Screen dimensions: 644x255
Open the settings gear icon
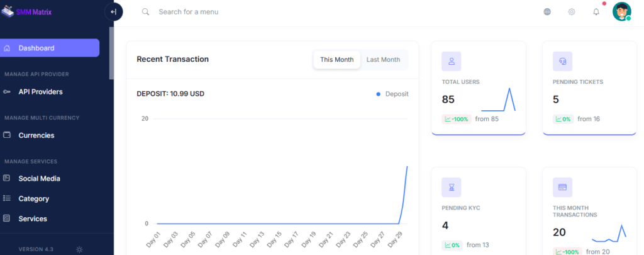pyautogui.click(x=572, y=12)
